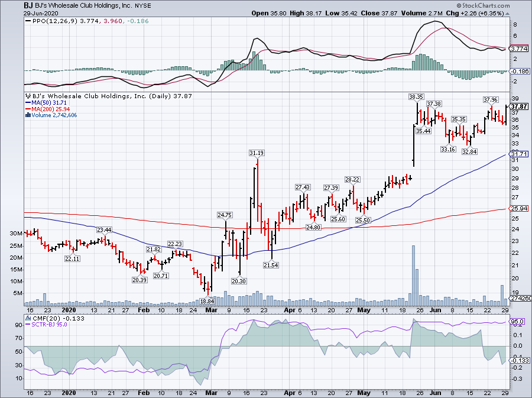Click the Close 37.87 header value
Viewport: 532px width, 398px height.
[x=379, y=13]
